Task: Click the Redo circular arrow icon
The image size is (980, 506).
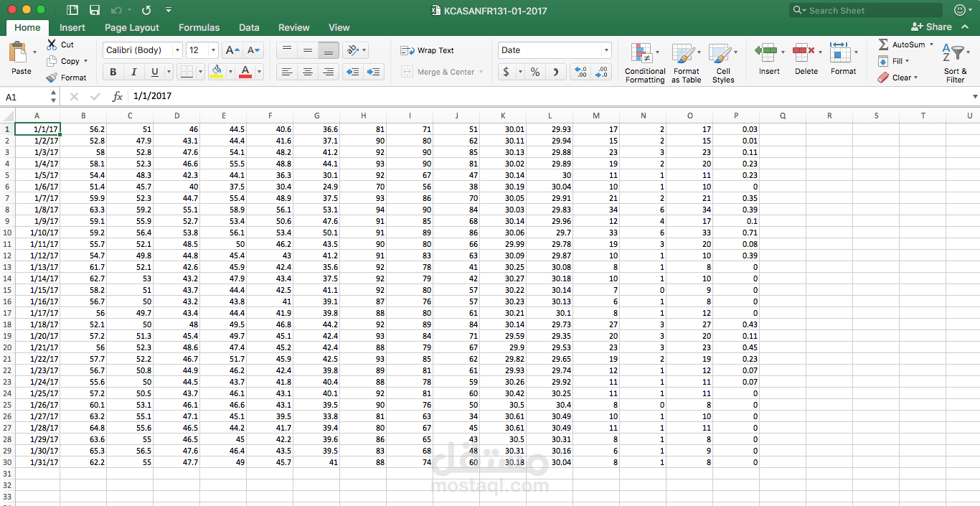Action: tap(146, 10)
